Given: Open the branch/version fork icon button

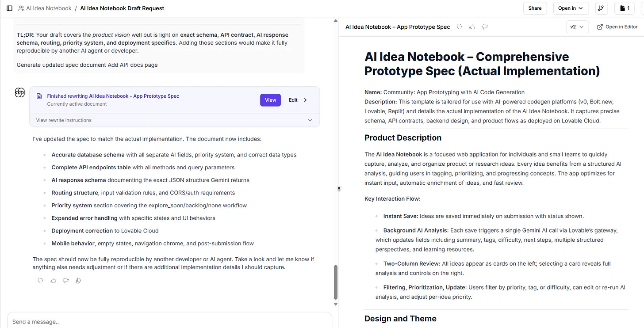Looking at the screenshot, I should (x=600, y=8).
